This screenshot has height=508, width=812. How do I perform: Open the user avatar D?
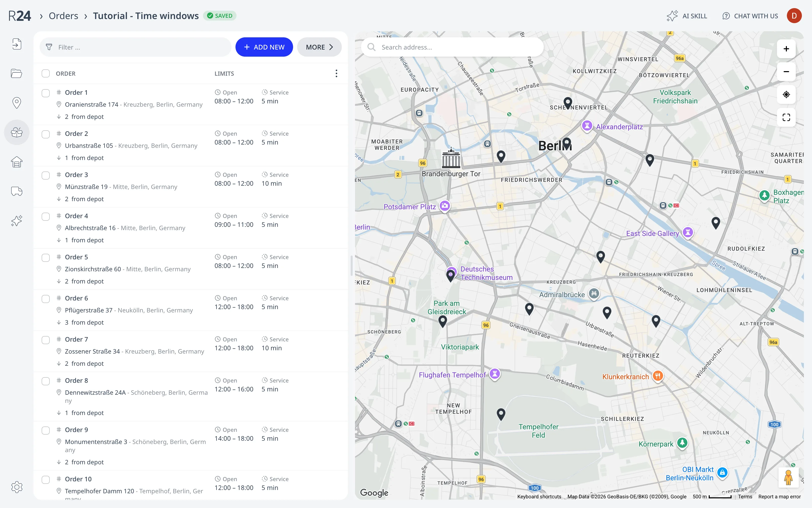click(x=794, y=16)
